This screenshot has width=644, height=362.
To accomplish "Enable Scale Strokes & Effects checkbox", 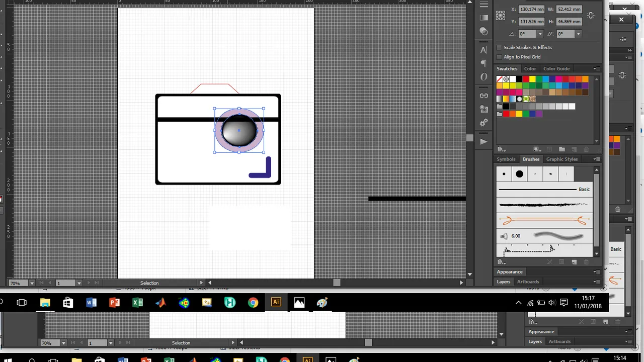I will coord(499,47).
